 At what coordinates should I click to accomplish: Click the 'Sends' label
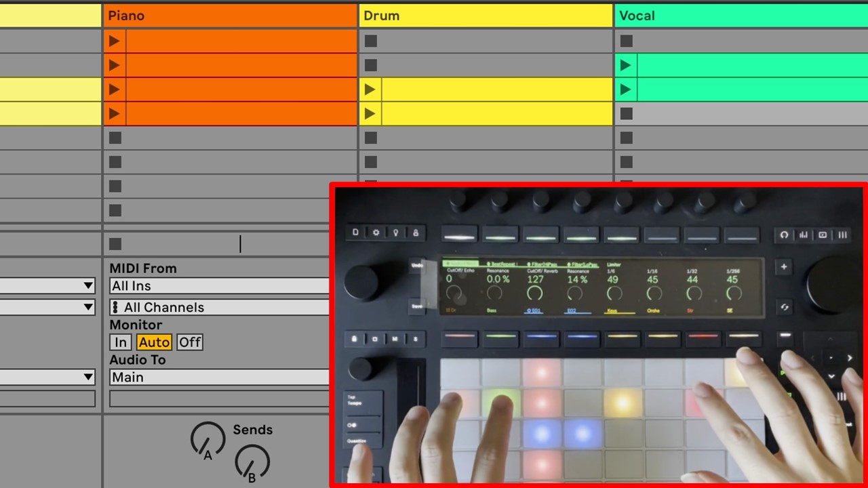pos(252,430)
